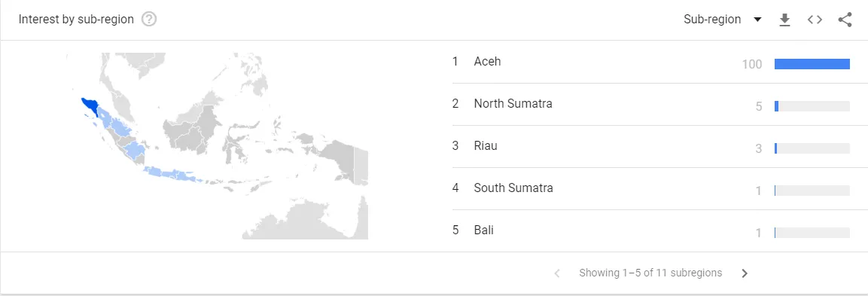Go to next page of subregions
This screenshot has height=296, width=868.
pyautogui.click(x=745, y=273)
